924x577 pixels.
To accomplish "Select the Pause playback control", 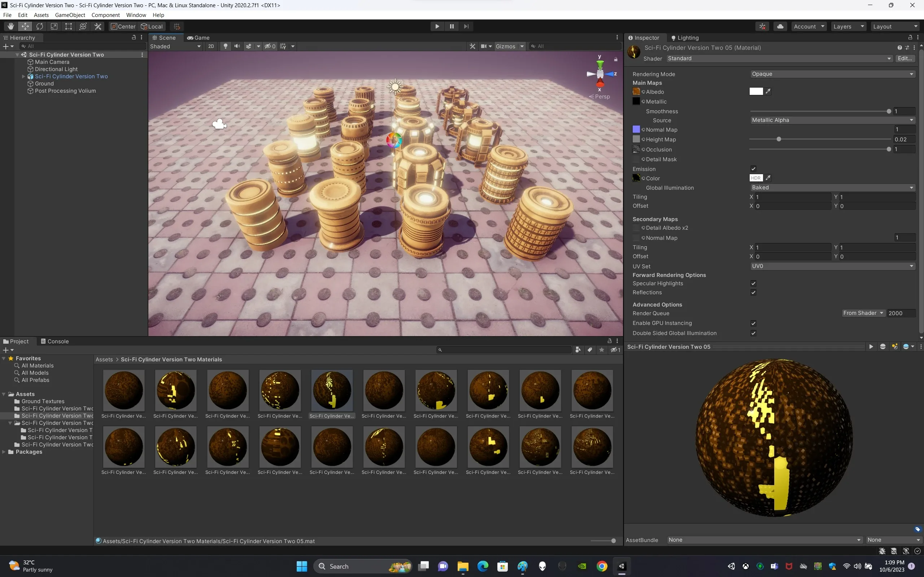I will tap(452, 26).
